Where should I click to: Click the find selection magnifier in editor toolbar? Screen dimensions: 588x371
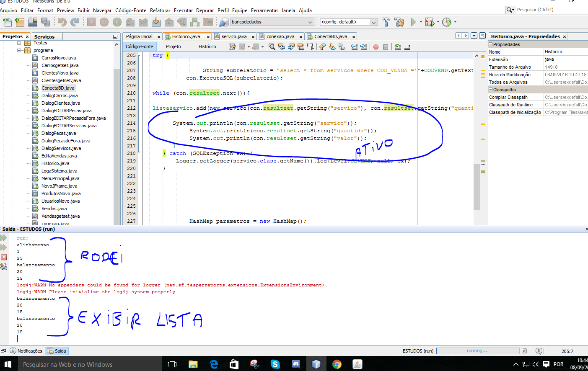272,46
